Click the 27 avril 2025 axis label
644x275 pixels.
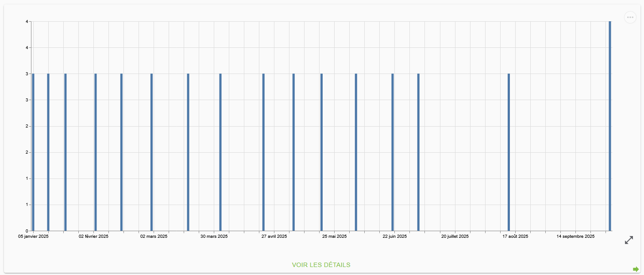(274, 236)
